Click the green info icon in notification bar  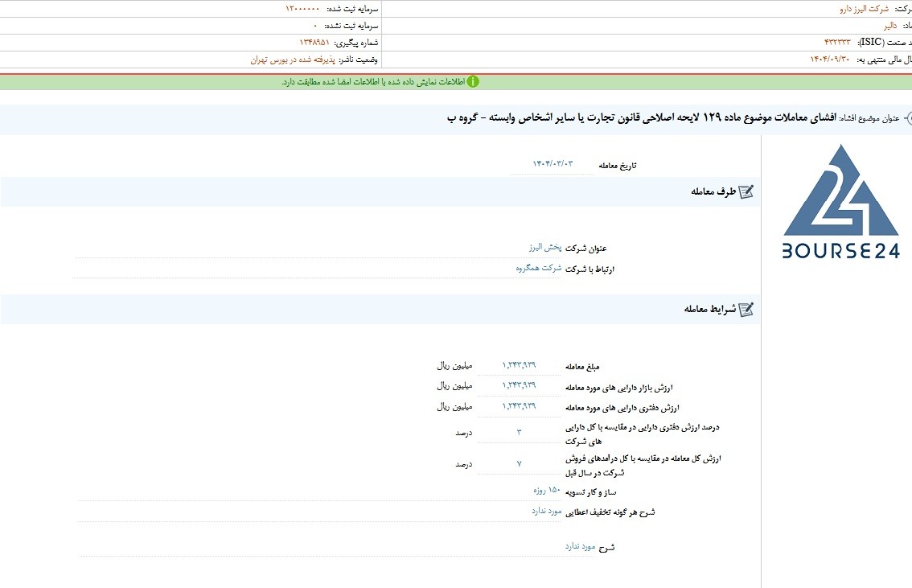(x=473, y=81)
